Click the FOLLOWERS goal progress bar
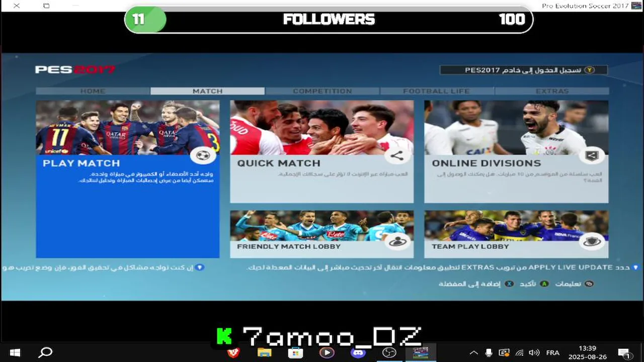Screen dimensions: 644x362 tap(329, 20)
